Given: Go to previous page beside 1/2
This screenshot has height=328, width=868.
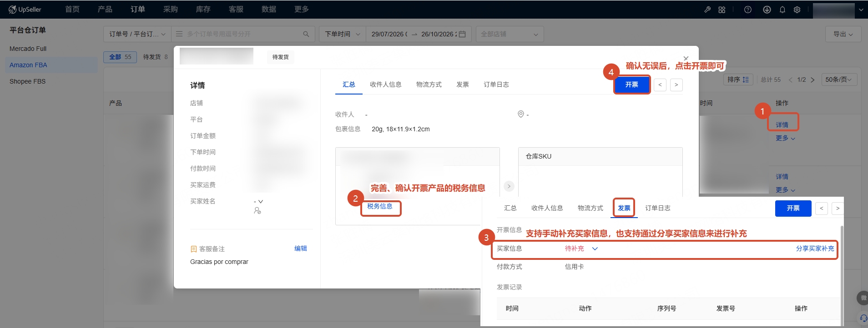Looking at the screenshot, I should click(791, 80).
